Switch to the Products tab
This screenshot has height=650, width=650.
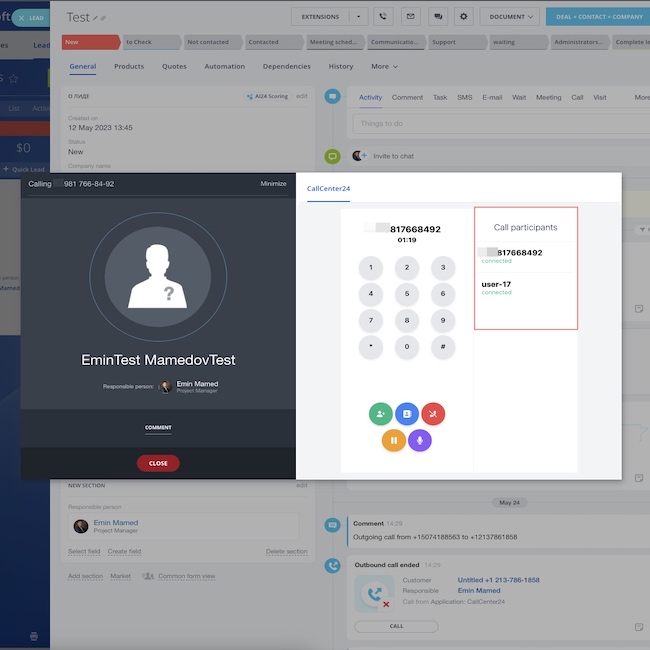coord(129,67)
